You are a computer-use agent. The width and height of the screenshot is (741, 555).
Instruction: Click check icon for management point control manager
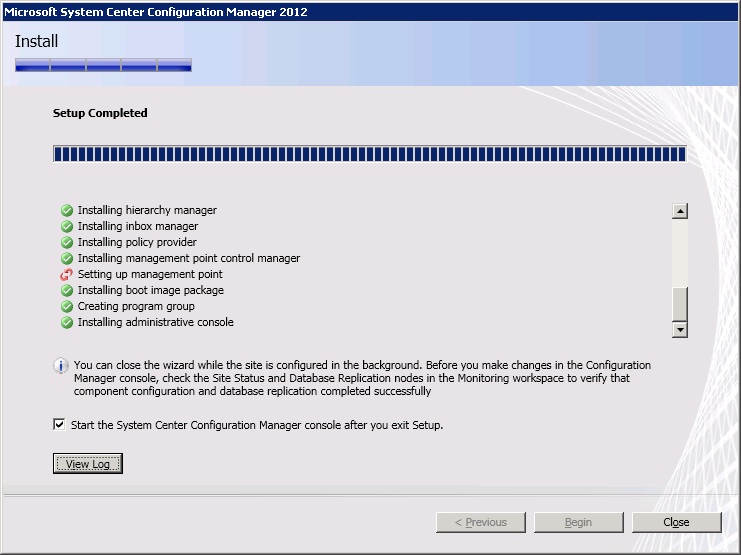pos(67,258)
